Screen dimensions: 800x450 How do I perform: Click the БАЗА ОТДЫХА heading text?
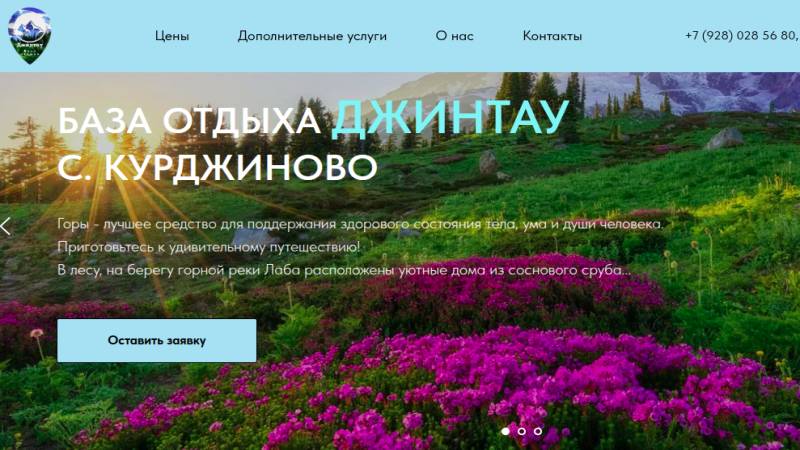tap(189, 121)
